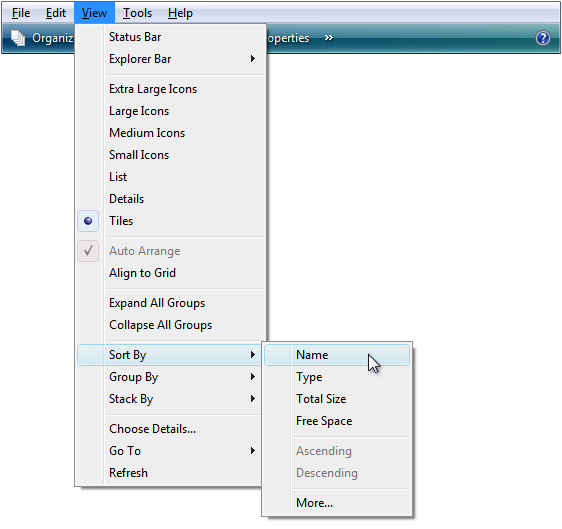Select Descending sort order
Viewport: 562px width, 529px height.
tap(337, 473)
